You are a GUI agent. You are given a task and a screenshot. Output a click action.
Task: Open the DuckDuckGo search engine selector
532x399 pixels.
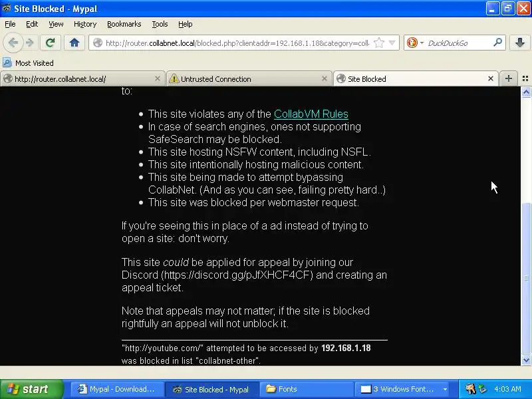click(414, 43)
